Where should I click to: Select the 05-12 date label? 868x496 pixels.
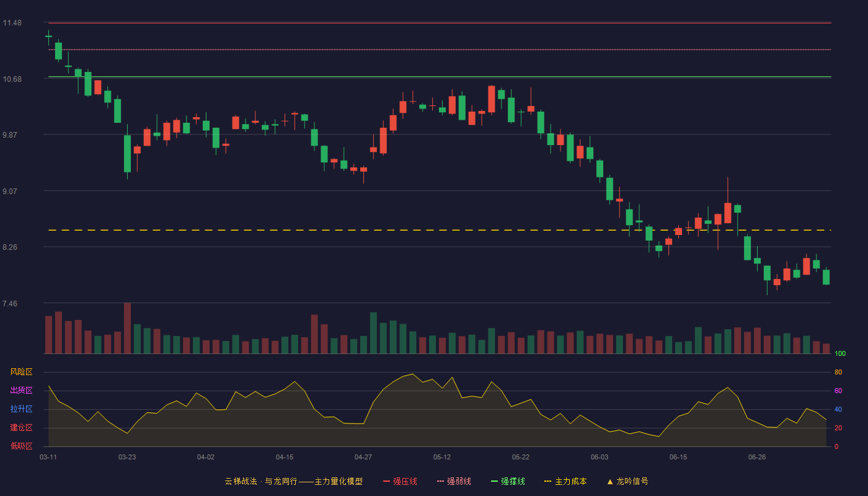pos(442,457)
